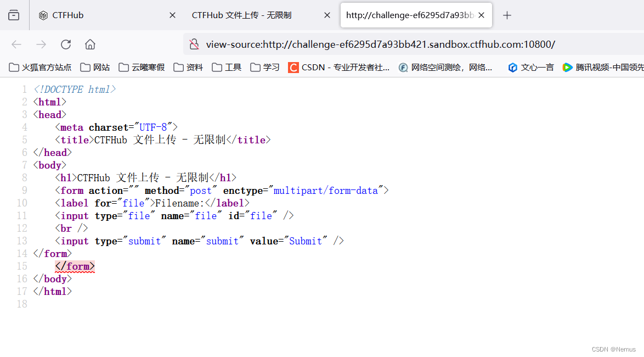Open 工具 bookmark folder
This screenshot has height=357, width=644.
point(227,68)
